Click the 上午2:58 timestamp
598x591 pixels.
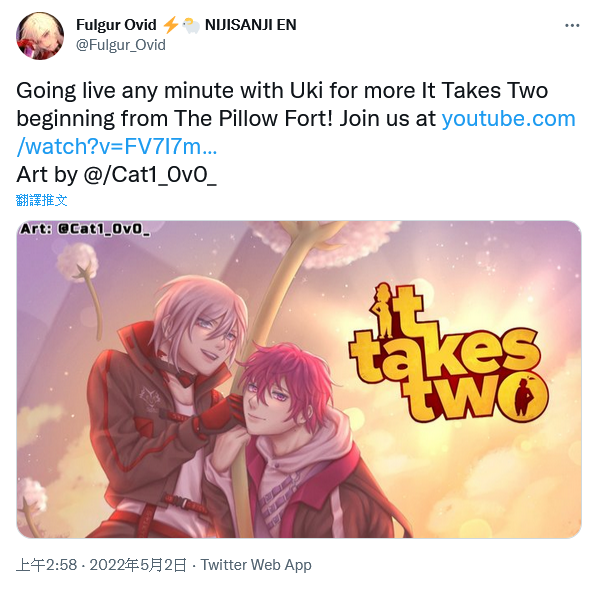coord(47,565)
